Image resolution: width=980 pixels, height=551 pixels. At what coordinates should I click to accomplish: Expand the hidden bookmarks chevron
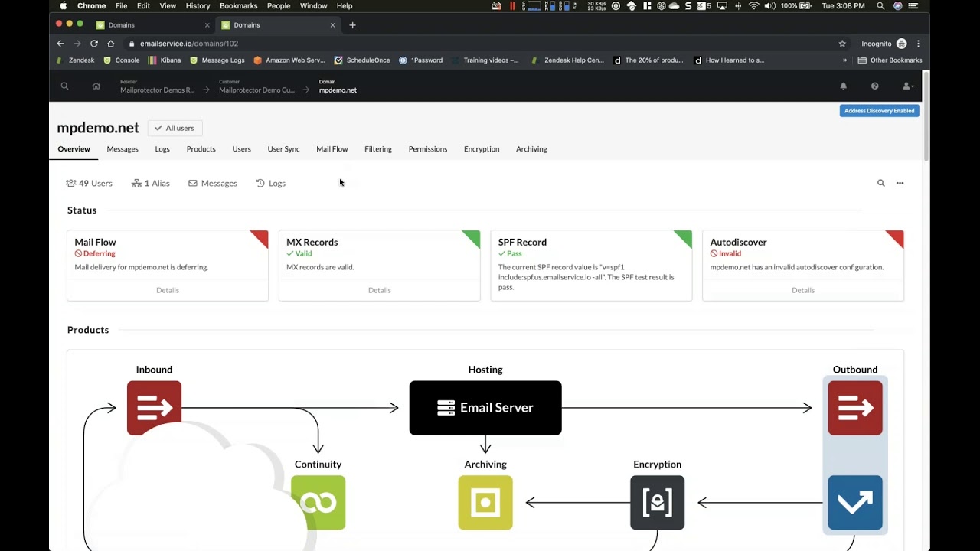tap(845, 60)
